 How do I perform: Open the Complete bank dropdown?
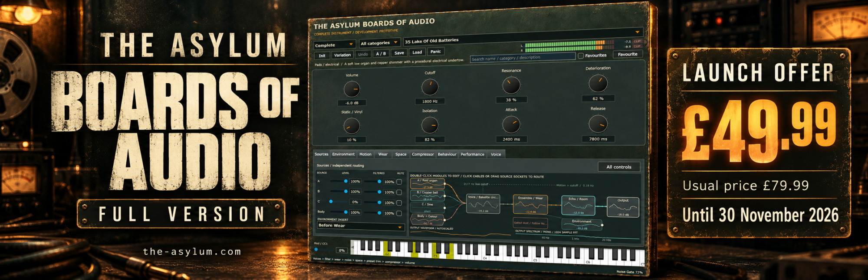pos(334,45)
